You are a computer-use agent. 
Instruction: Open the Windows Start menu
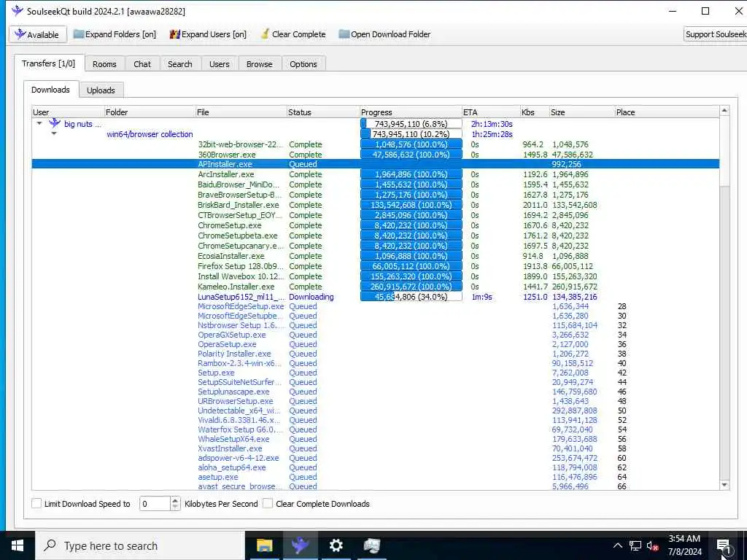[x=18, y=545]
